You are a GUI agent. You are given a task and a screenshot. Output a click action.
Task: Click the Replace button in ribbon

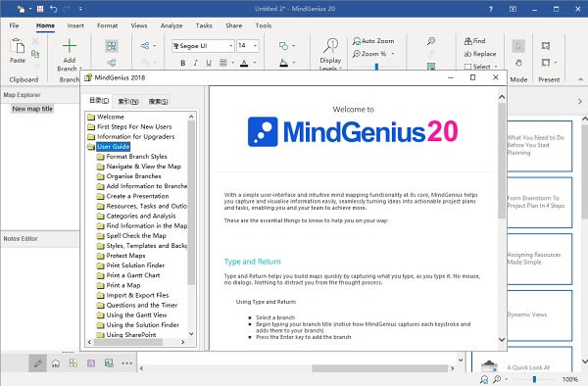480,54
